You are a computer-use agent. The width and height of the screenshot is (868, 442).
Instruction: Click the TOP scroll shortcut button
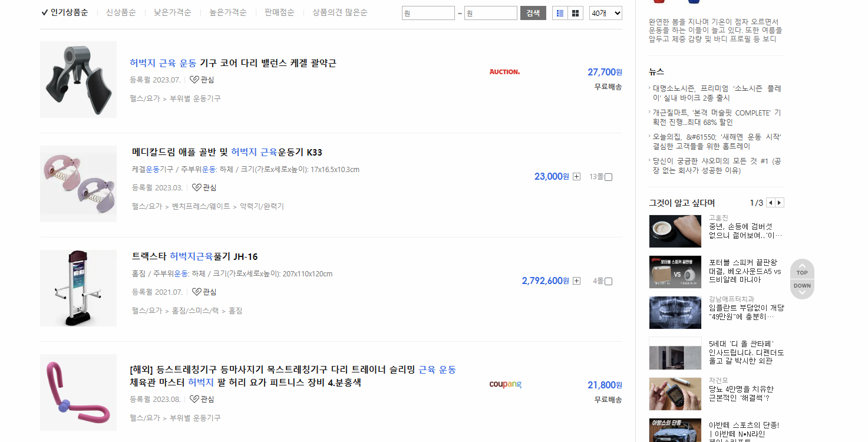[x=801, y=272]
